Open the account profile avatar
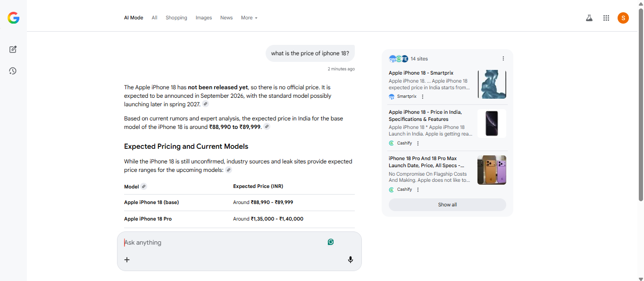This screenshot has width=644, height=281. click(623, 18)
